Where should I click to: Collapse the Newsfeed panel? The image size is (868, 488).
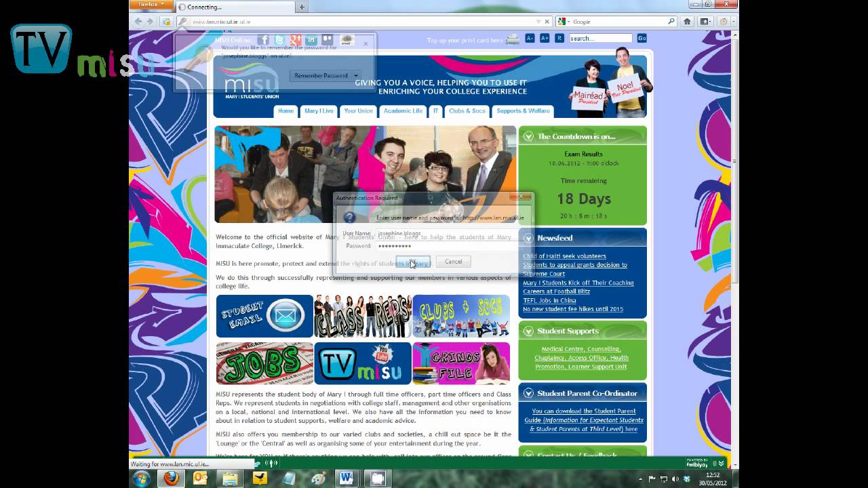(x=528, y=238)
